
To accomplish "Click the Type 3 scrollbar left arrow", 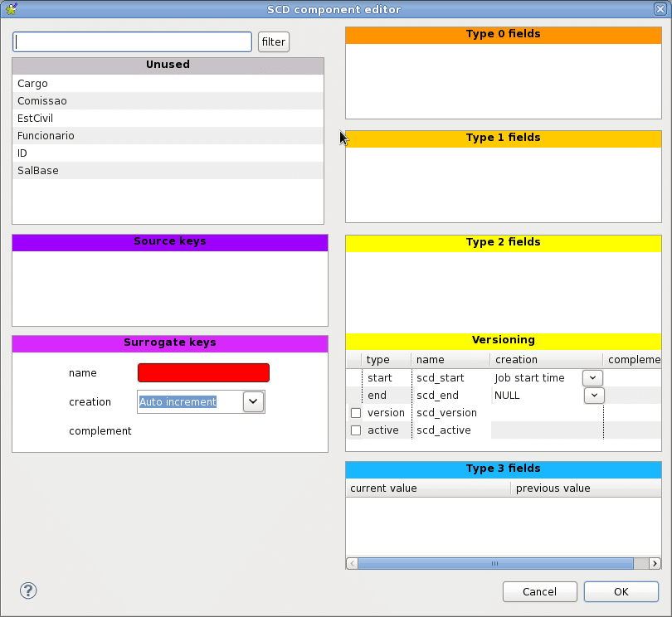I will pos(352,563).
